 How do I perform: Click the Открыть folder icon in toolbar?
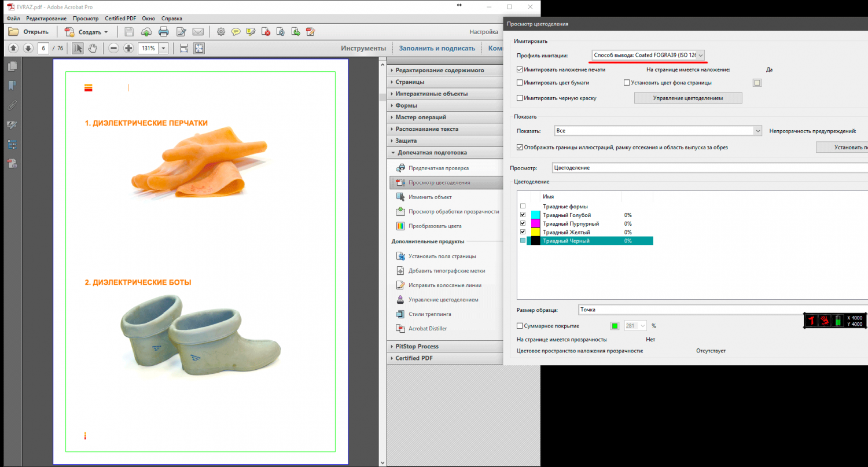13,32
